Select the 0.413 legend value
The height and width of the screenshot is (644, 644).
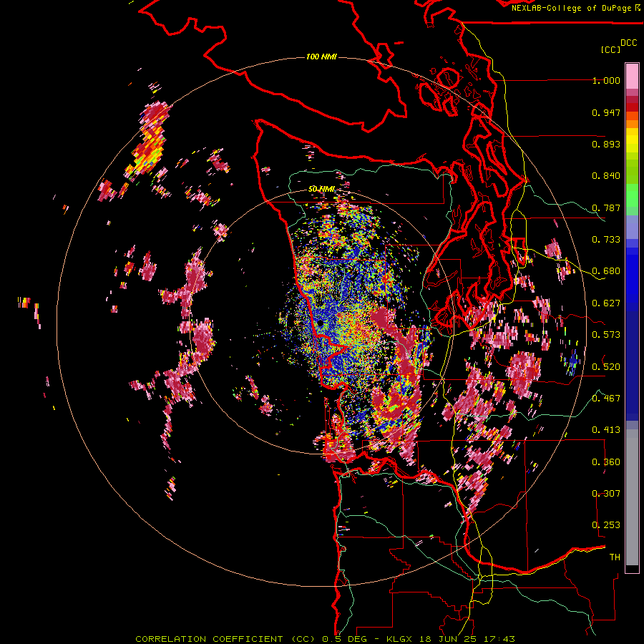[606, 430]
